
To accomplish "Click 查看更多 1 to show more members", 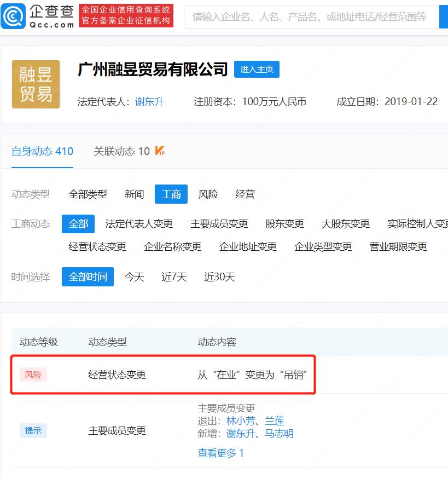I will pos(220,453).
